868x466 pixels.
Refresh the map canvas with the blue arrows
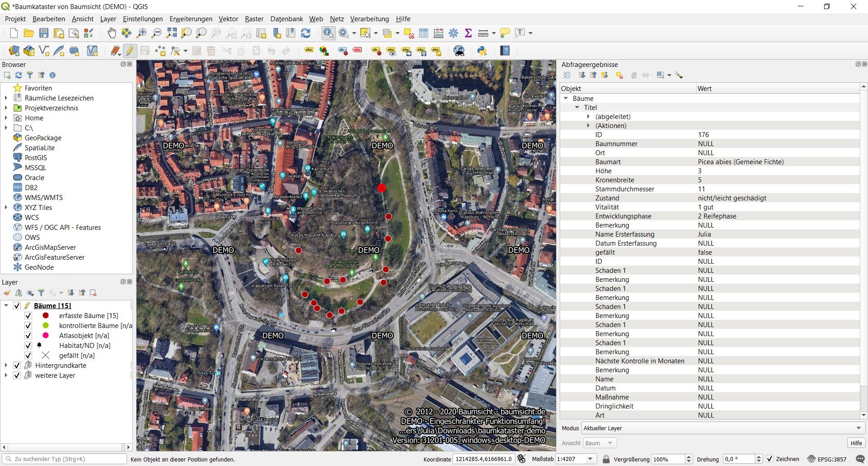[306, 33]
